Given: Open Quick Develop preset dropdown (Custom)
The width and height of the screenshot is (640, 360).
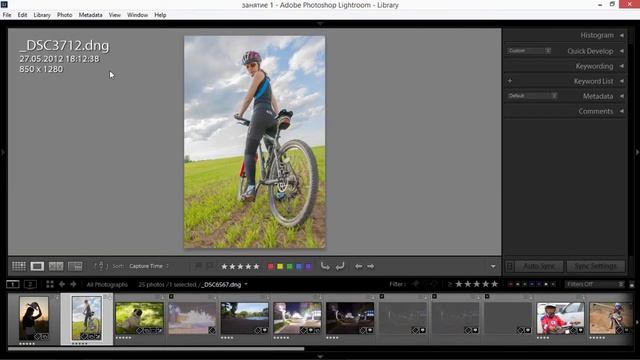Looking at the screenshot, I should coord(529,51).
